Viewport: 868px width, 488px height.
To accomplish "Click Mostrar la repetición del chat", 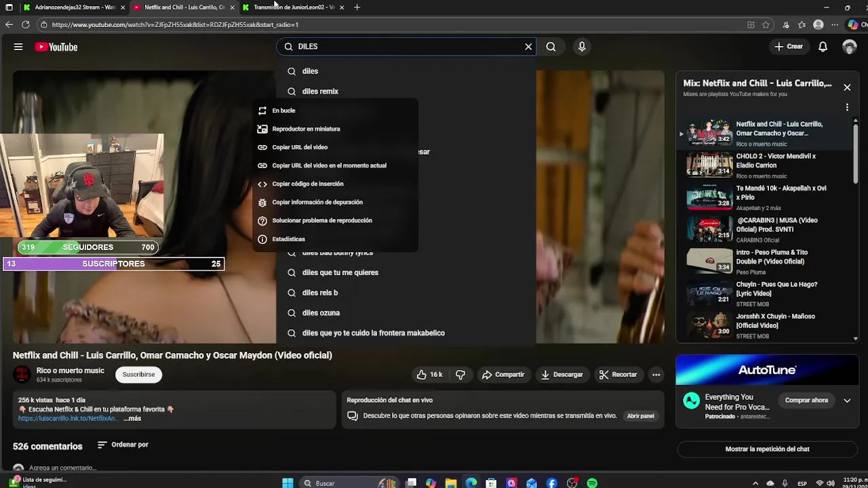I will [767, 449].
